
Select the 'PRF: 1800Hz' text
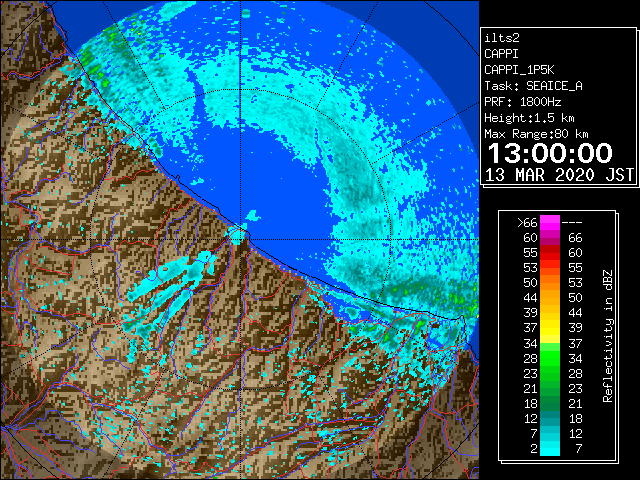(x=523, y=102)
